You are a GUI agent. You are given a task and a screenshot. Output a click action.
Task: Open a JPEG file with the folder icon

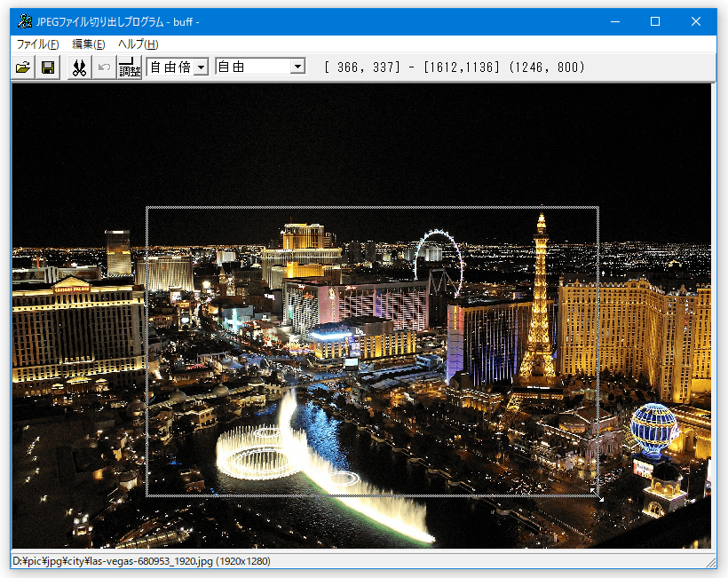[x=23, y=67]
